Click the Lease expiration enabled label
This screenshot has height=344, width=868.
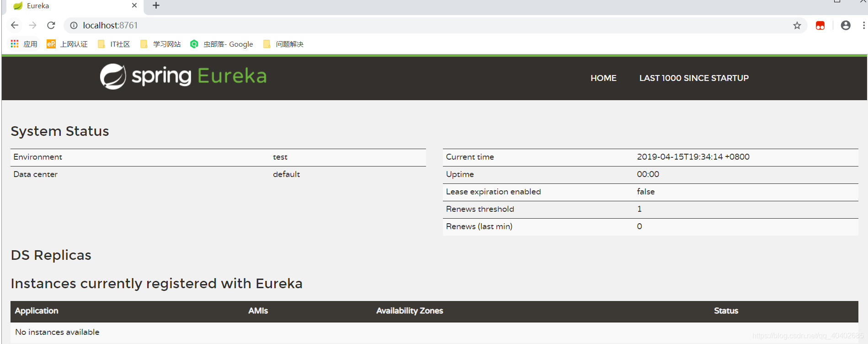(493, 192)
